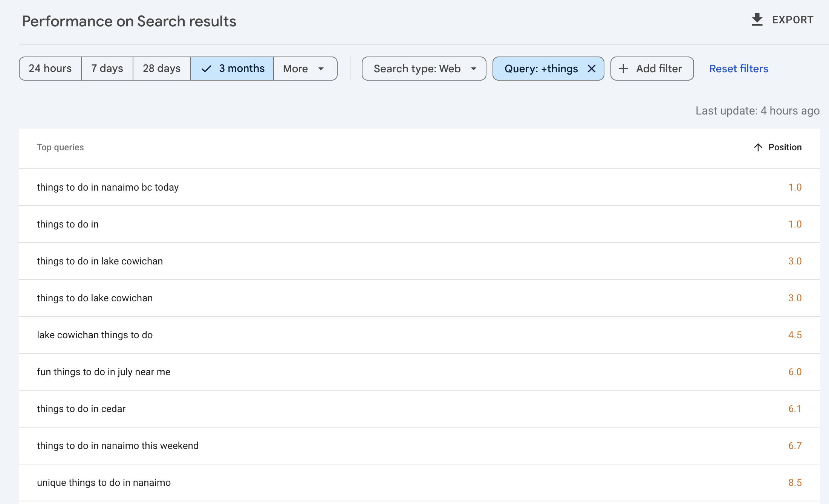The image size is (829, 504).
Task: Click query 'things to do in cedar'
Action: 81,409
